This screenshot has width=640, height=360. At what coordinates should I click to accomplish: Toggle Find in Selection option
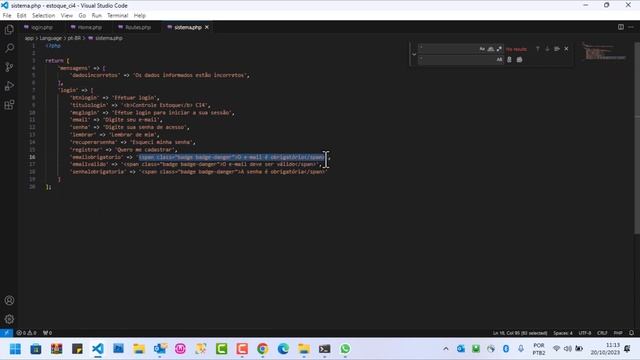pos(557,49)
